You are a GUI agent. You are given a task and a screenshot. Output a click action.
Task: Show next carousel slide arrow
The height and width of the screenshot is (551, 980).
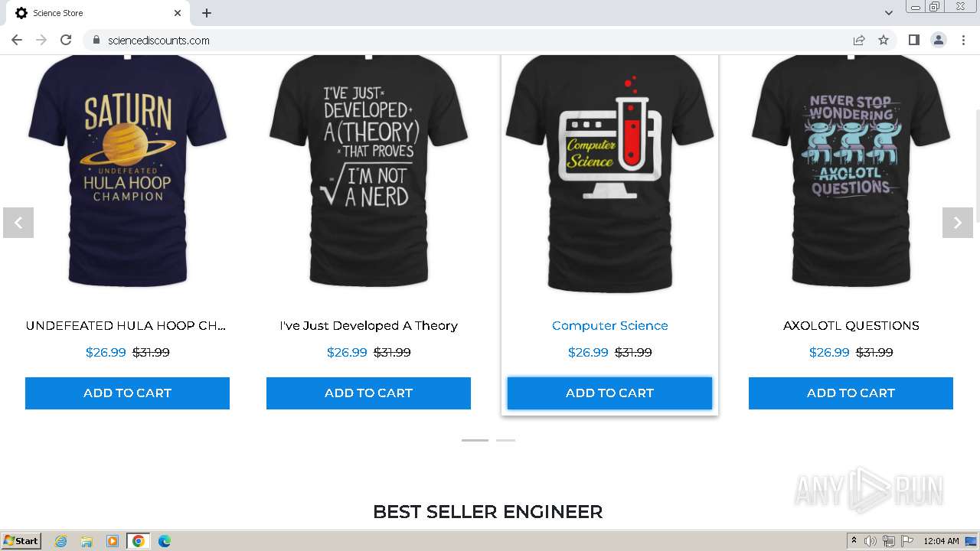coord(957,223)
